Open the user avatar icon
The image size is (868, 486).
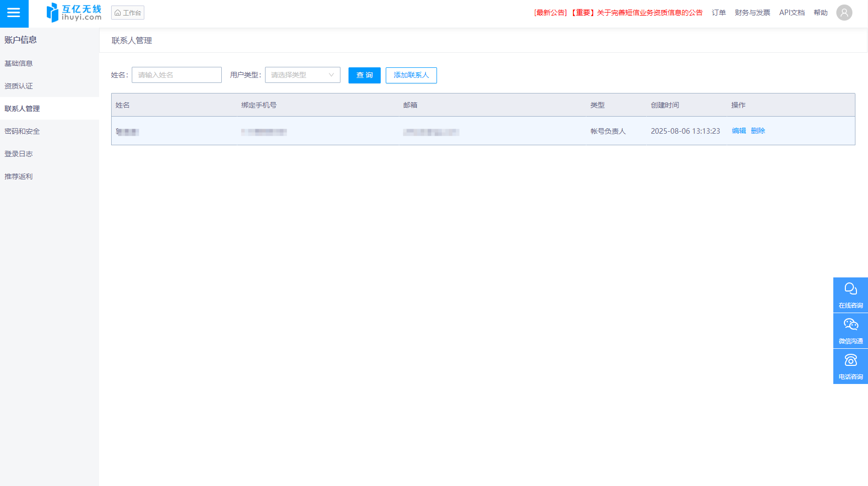(x=844, y=13)
